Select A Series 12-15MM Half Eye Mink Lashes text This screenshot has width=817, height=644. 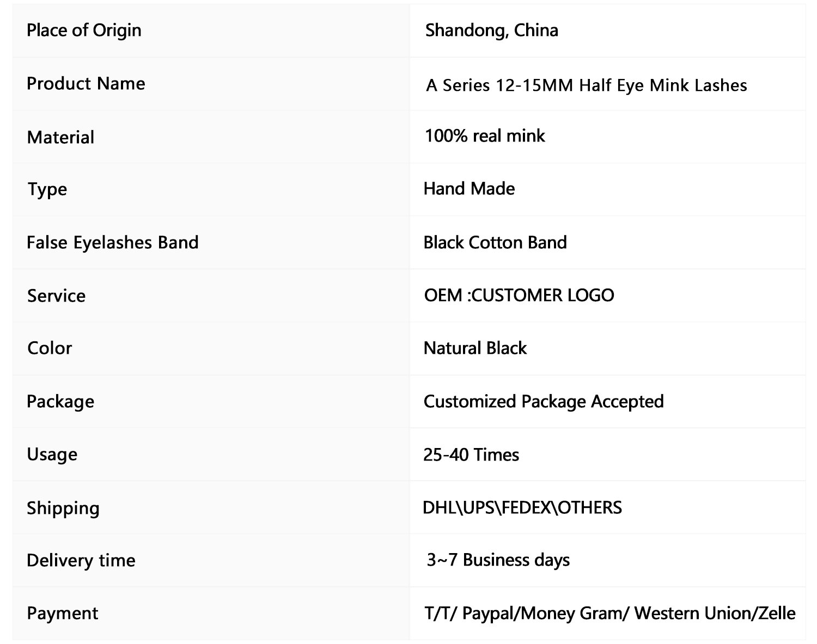(x=587, y=85)
